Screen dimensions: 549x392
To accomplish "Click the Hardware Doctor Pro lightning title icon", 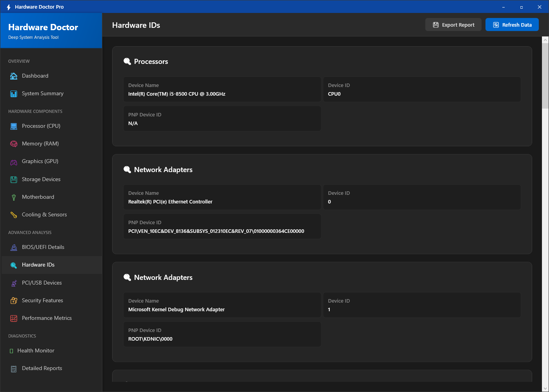I will [x=9, y=7].
